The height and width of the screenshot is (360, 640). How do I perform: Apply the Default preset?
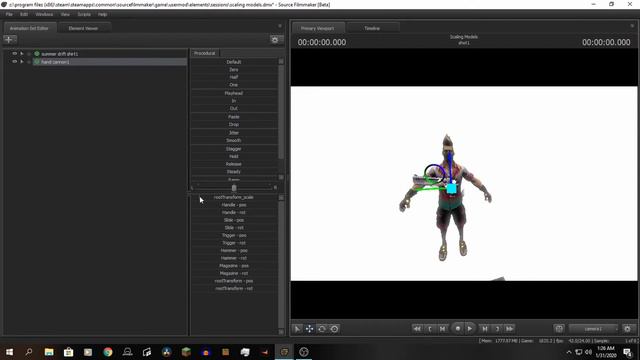pyautogui.click(x=234, y=62)
